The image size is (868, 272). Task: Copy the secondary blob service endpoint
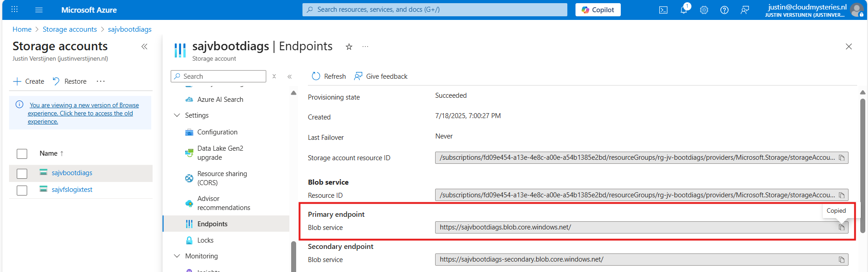click(x=841, y=260)
